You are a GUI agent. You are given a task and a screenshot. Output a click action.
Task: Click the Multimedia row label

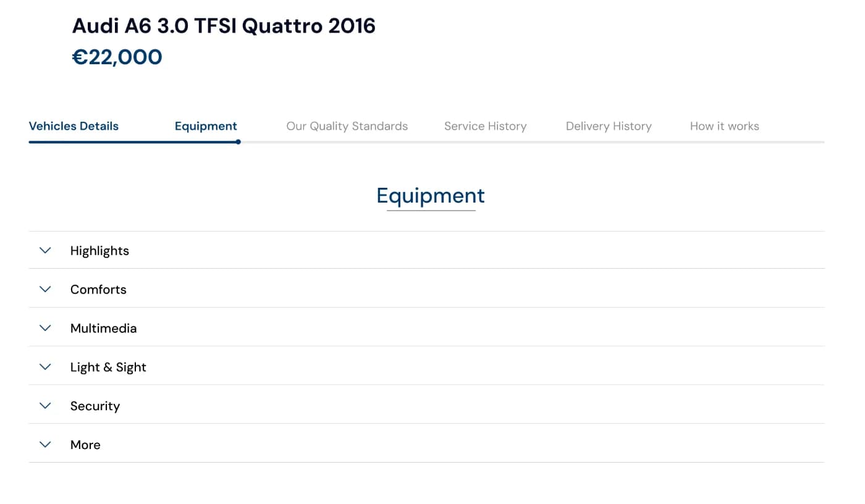click(x=103, y=329)
